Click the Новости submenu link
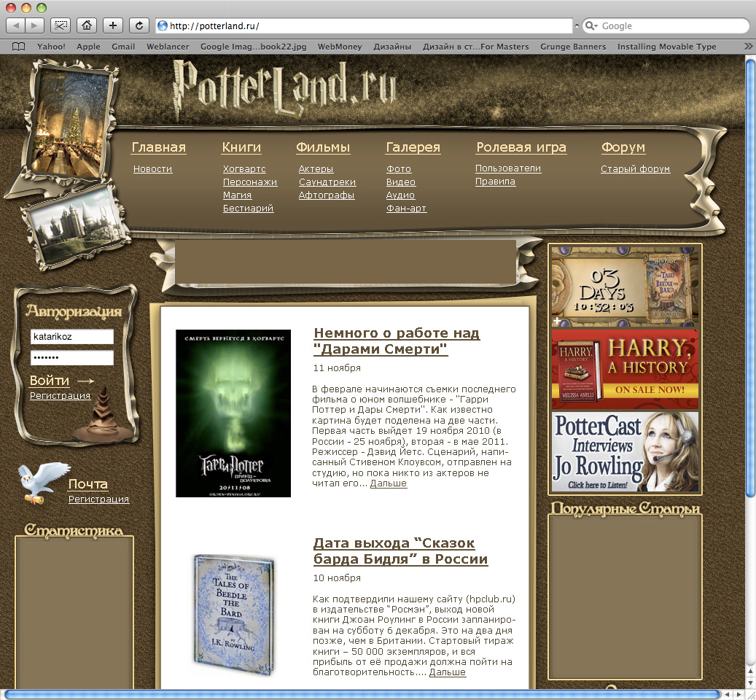The width and height of the screenshot is (756, 700). [x=152, y=169]
